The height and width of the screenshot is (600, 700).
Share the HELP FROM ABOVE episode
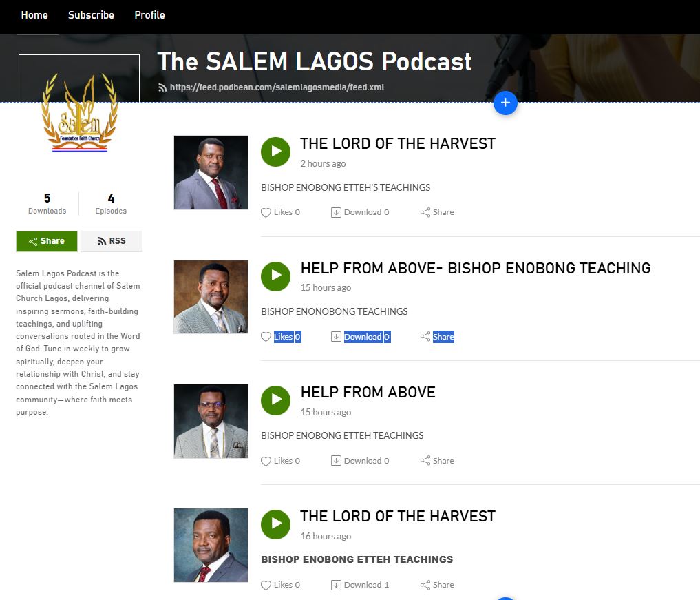pos(437,461)
